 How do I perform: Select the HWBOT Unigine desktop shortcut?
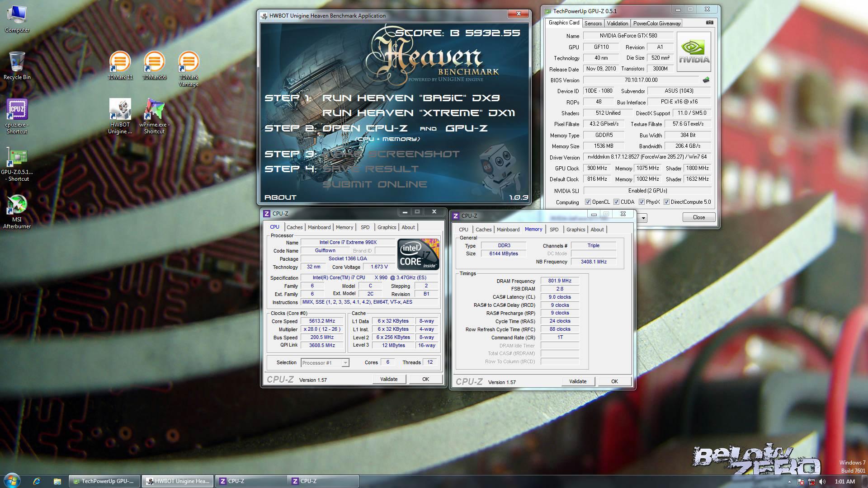(x=120, y=117)
